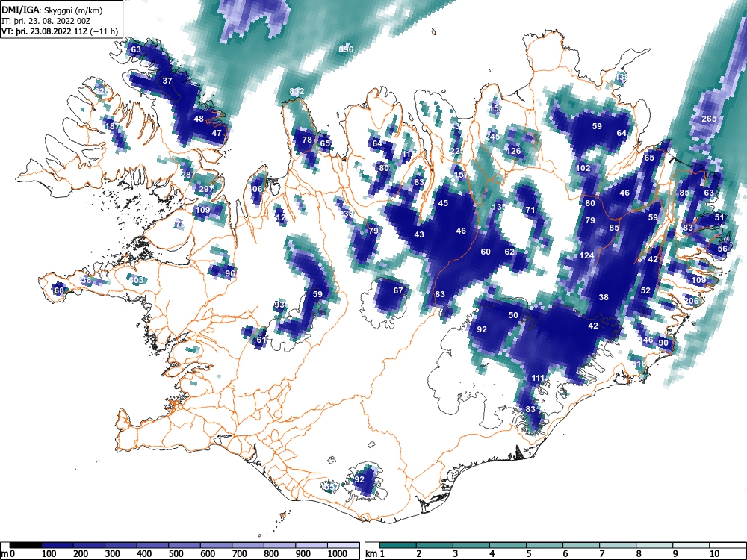Click the visibility value 603 on Snæfellsnes
This screenshot has width=747, height=560.
136,279
